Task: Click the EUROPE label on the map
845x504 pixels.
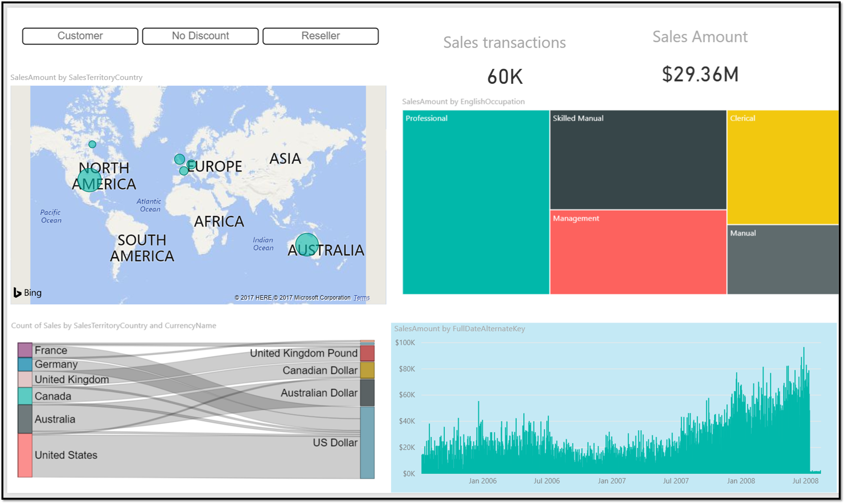Action: [215, 166]
